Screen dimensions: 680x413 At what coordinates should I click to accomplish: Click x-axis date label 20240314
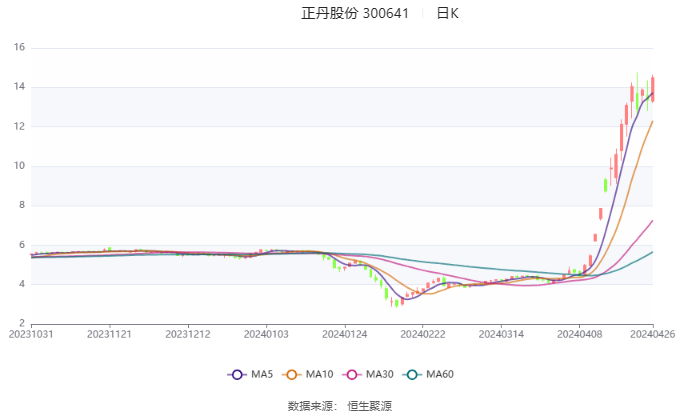pyautogui.click(x=501, y=334)
